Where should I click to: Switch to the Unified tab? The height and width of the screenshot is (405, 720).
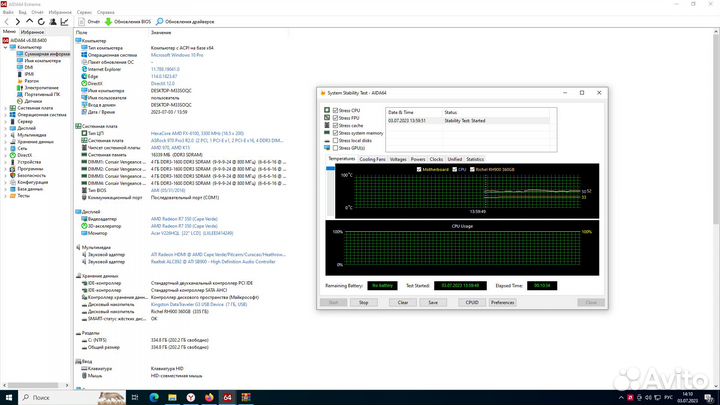(x=455, y=159)
